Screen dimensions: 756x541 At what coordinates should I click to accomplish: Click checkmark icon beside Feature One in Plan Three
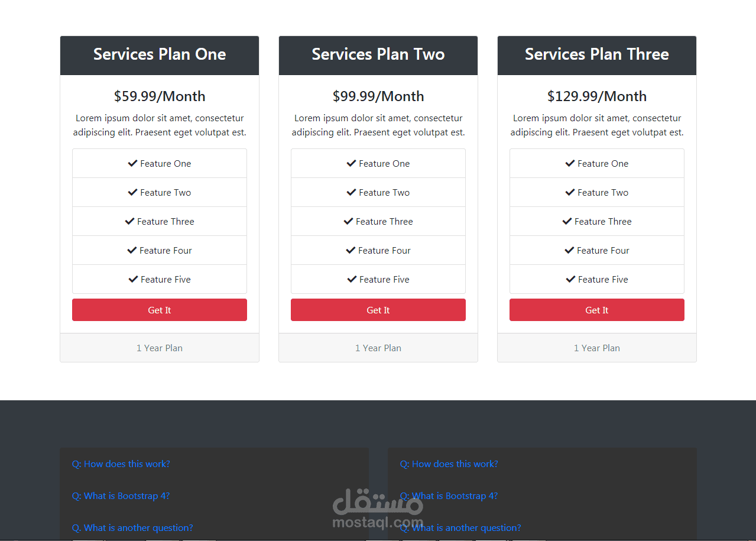click(x=570, y=163)
